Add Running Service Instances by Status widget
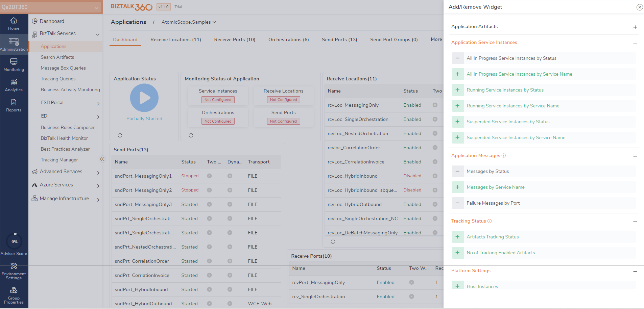 [x=457, y=90]
